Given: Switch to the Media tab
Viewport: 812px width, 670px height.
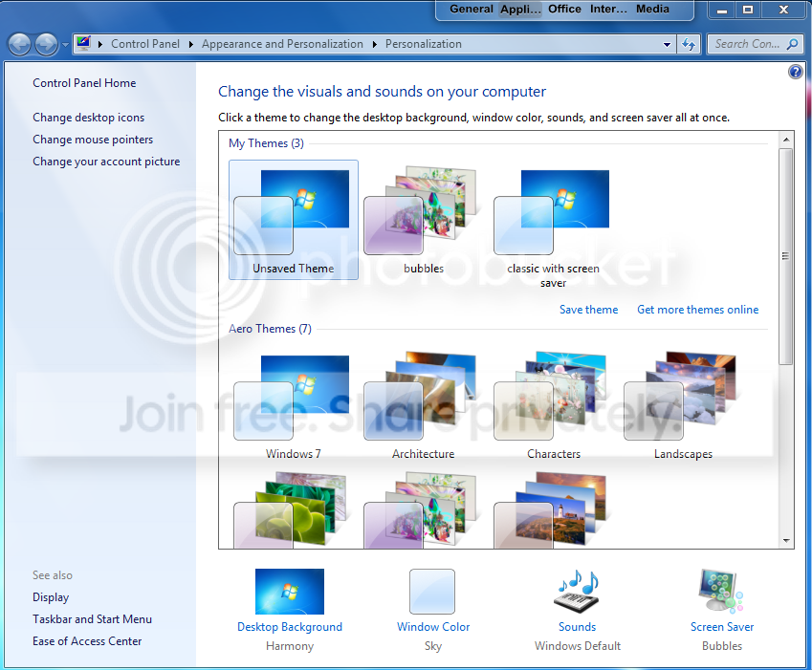Looking at the screenshot, I should pyautogui.click(x=652, y=9).
